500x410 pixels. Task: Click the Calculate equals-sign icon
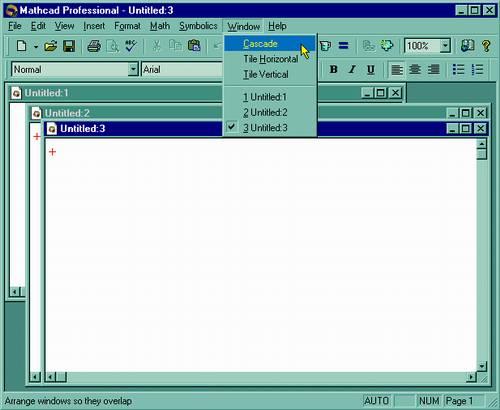pos(343,45)
